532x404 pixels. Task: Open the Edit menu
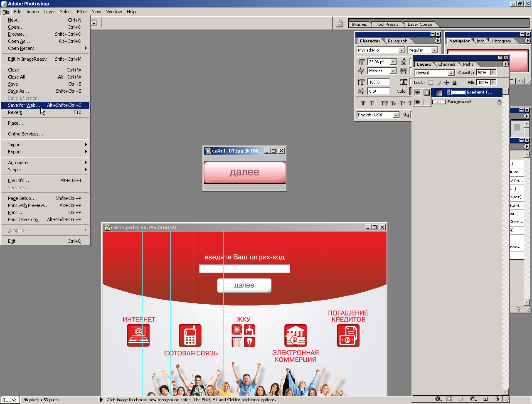click(x=17, y=12)
